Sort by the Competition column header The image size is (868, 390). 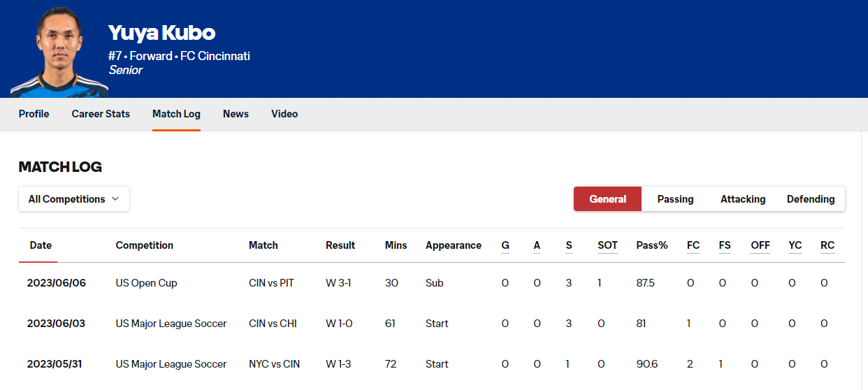coord(145,245)
